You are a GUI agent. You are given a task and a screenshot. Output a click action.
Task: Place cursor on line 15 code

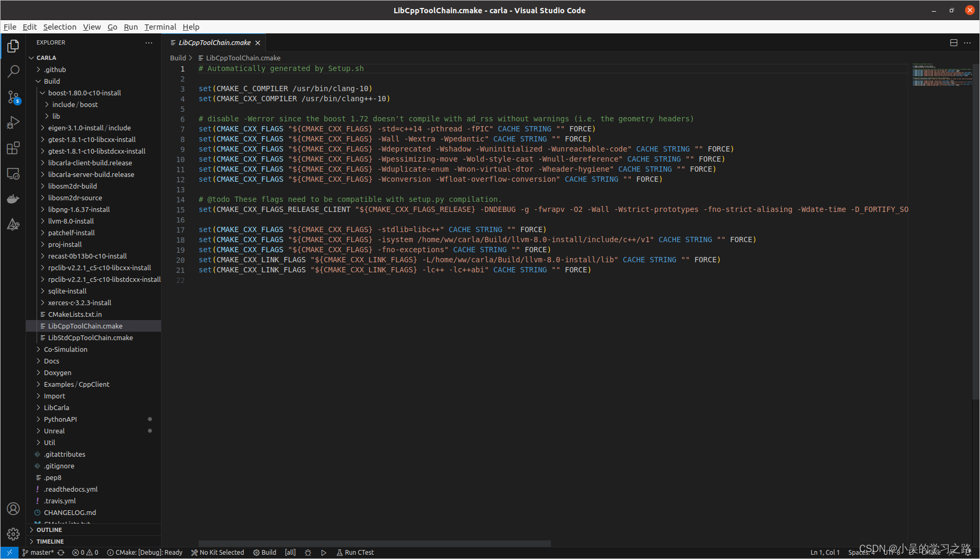click(553, 209)
